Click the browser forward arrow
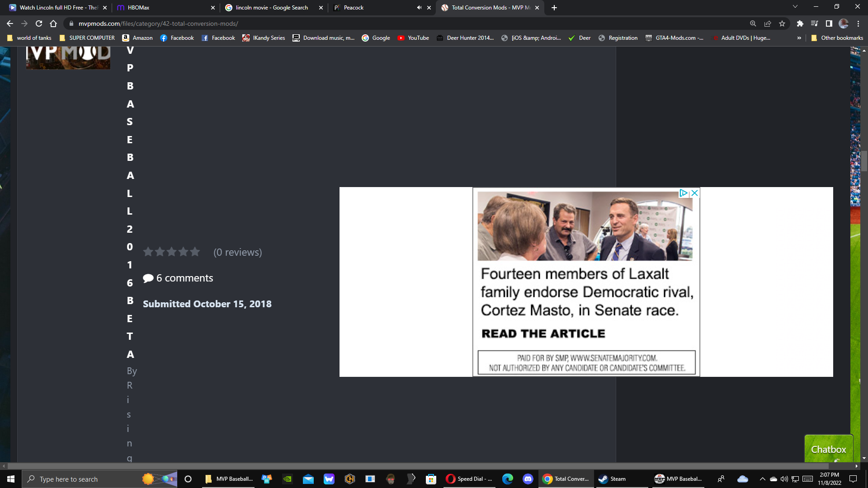Screen dimensions: 868x488 pos(24,23)
